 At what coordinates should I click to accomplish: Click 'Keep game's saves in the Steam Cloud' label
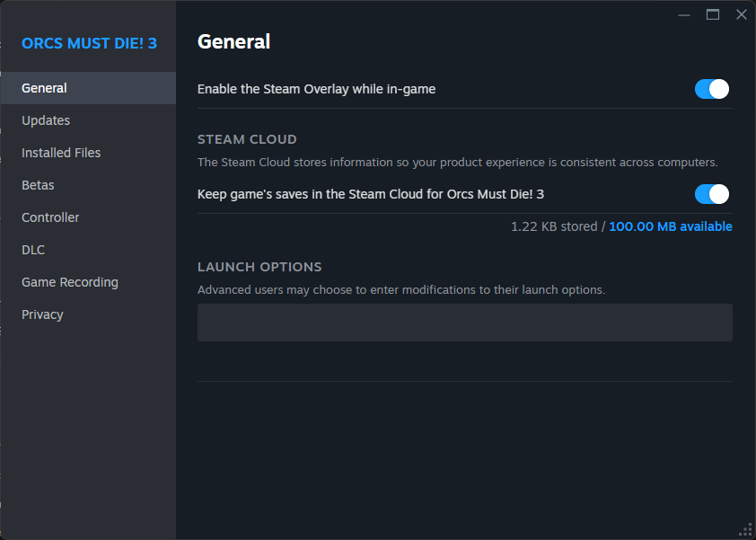(x=371, y=194)
